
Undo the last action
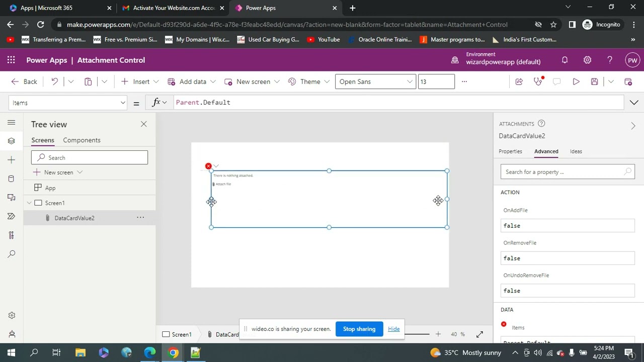54,81
